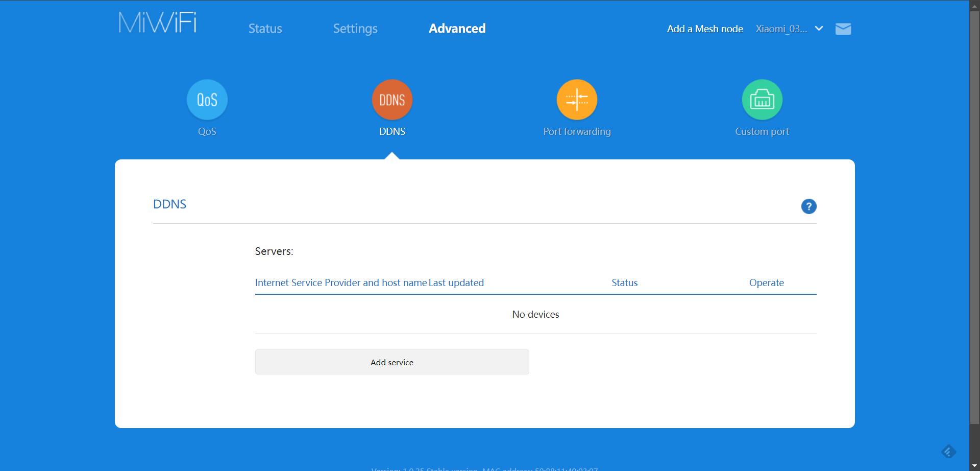Click the scrollbar down arrow

[x=974, y=466]
